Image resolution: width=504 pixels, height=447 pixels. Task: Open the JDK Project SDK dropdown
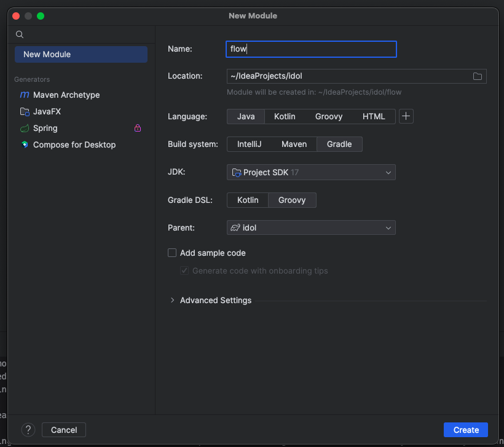point(311,172)
